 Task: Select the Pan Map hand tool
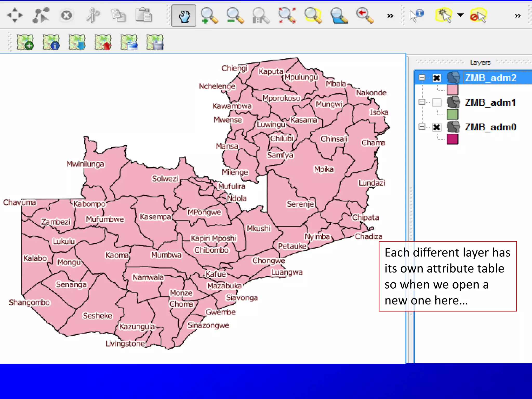(x=184, y=16)
